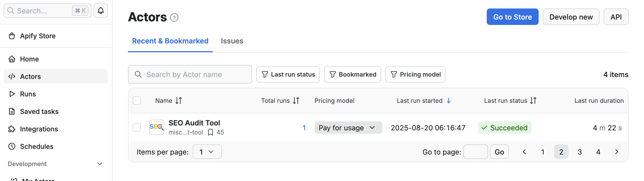Sort by Last run status arrows icon
Screen dimensions: 644x181
click(x=533, y=101)
